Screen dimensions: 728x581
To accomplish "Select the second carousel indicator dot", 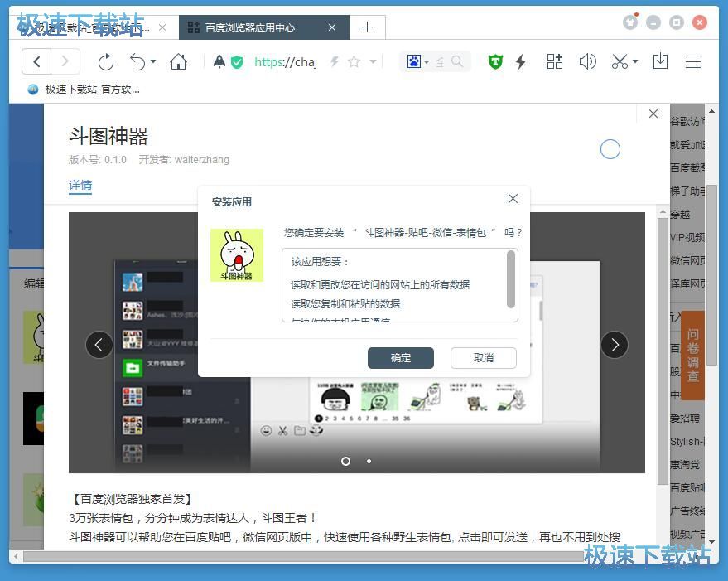I will [x=369, y=461].
